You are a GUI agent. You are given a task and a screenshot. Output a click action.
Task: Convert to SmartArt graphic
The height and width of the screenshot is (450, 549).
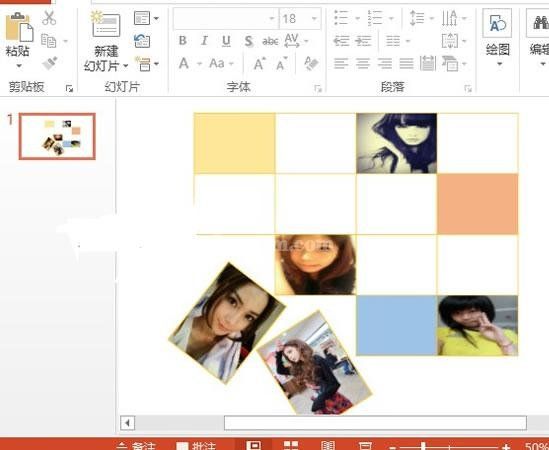pos(454,64)
